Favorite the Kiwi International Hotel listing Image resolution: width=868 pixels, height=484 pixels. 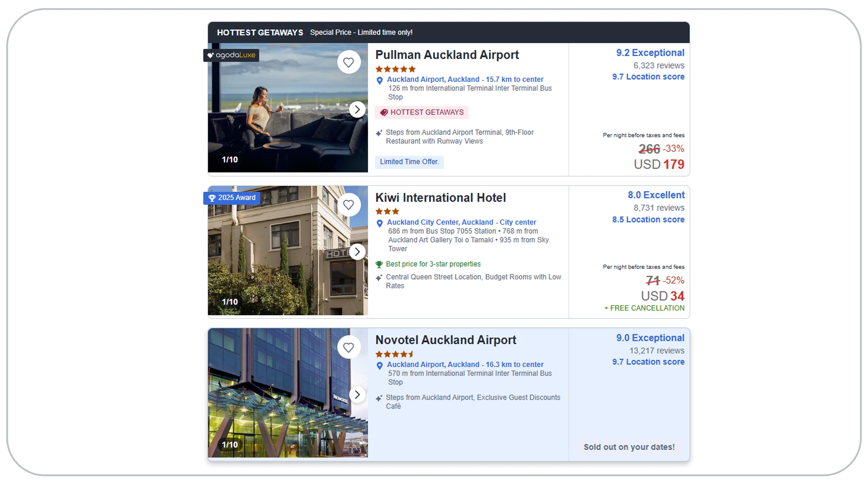[349, 205]
